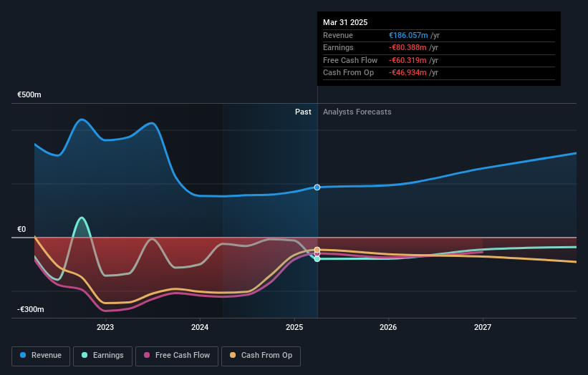Toggle the Cash From Op legend series

pos(261,356)
